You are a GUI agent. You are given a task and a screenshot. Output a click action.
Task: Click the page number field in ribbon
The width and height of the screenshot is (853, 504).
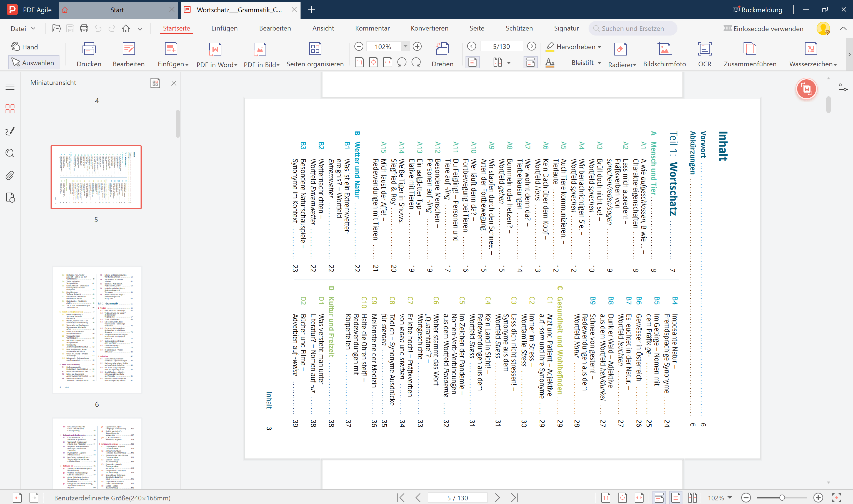point(501,46)
